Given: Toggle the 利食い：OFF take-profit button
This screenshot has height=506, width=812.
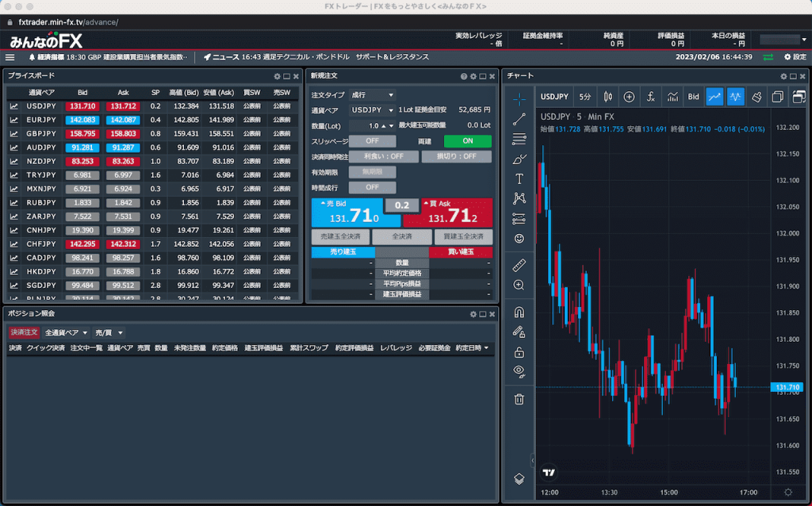Looking at the screenshot, I should [x=384, y=156].
